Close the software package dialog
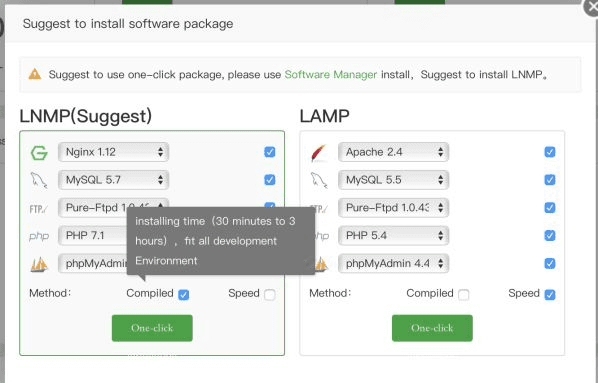The width and height of the screenshot is (598, 383). [x=592, y=8]
